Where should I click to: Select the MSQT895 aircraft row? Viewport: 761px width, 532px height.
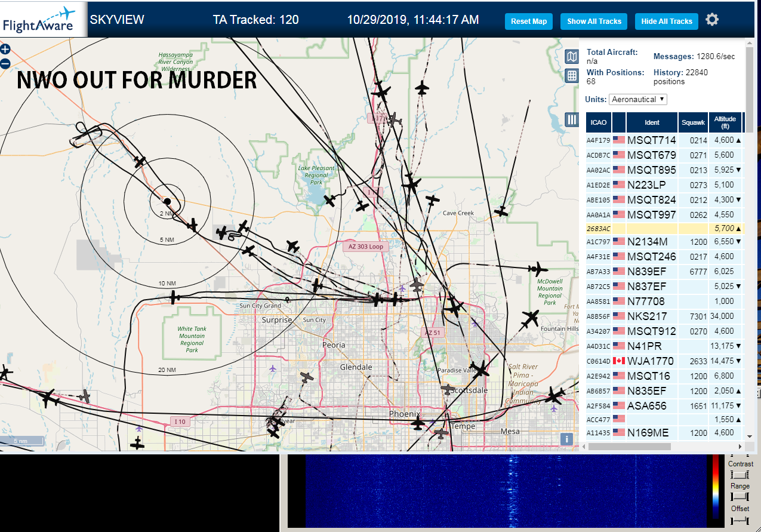tap(664, 170)
